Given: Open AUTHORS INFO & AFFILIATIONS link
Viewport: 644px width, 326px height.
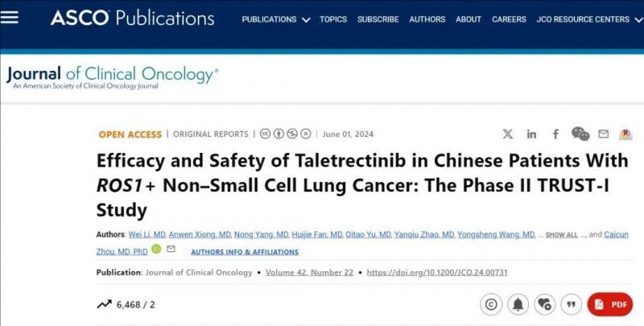Looking at the screenshot, I should point(245,252).
